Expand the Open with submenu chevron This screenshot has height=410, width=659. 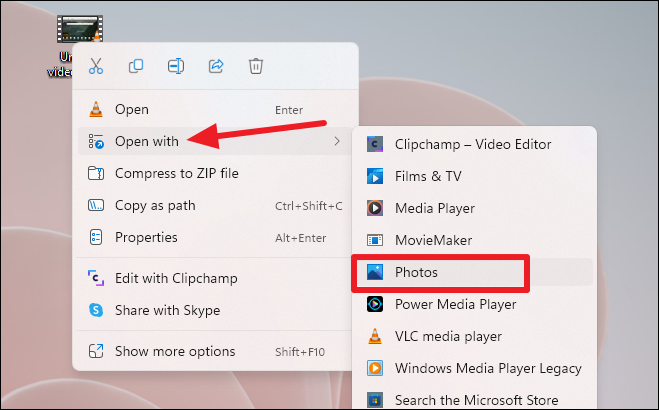[337, 142]
